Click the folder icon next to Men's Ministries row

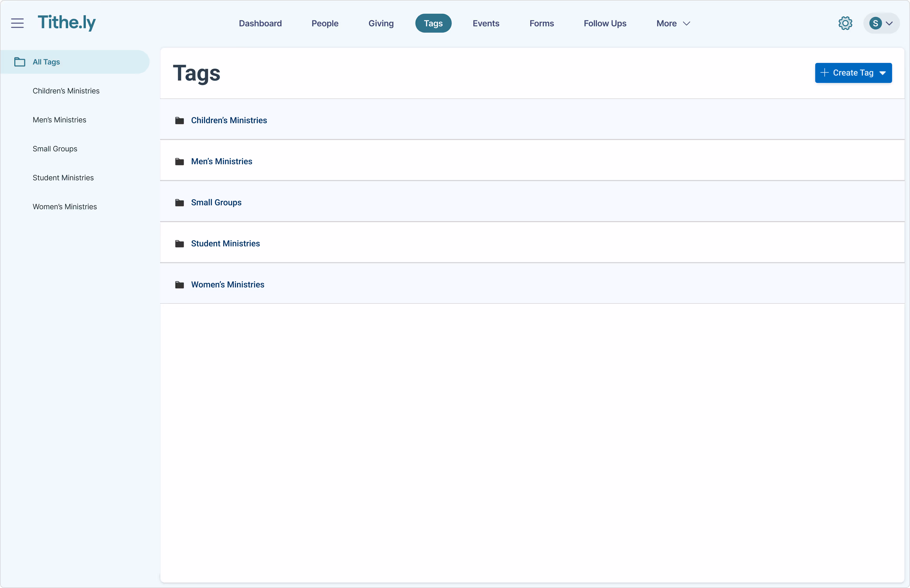point(180,161)
